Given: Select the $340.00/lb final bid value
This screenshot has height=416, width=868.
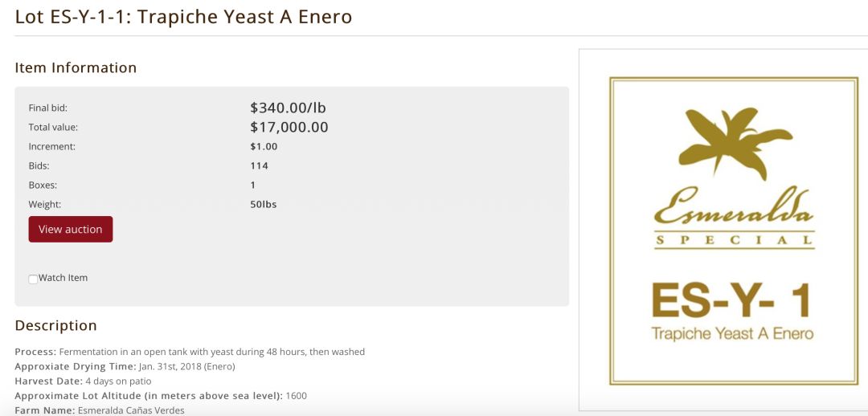Looking at the screenshot, I should click(x=288, y=108).
